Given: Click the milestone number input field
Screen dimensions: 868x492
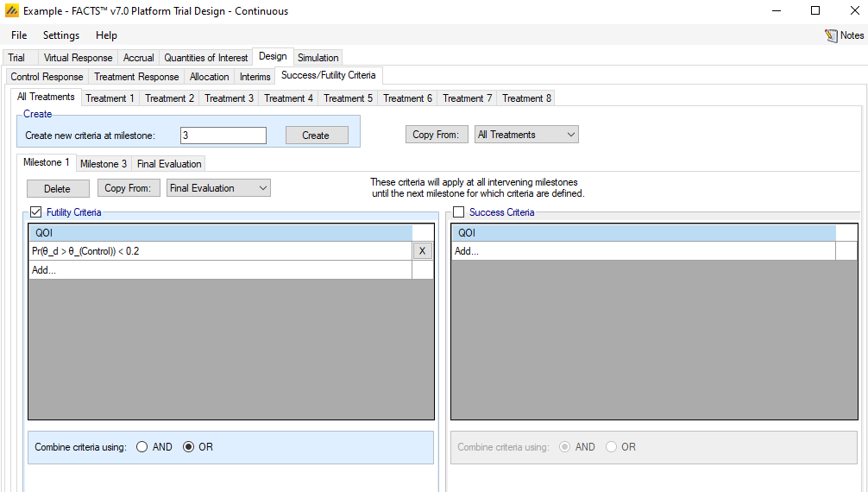Looking at the screenshot, I should coord(223,136).
